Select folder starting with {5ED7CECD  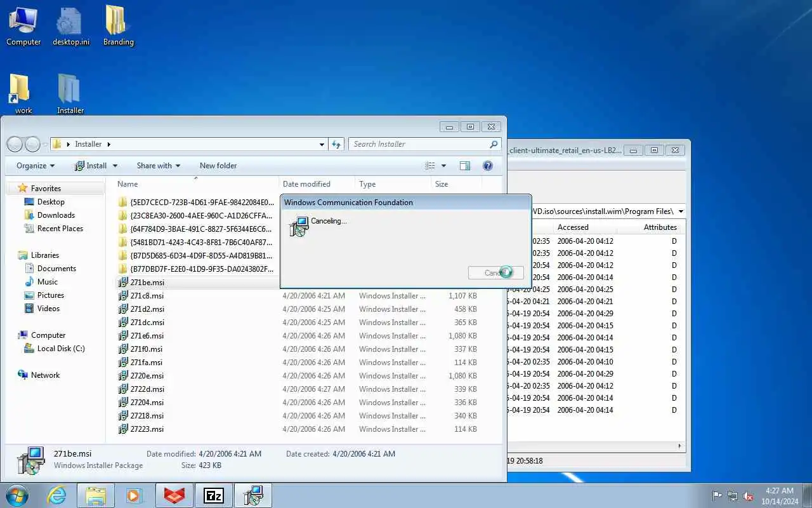point(197,203)
